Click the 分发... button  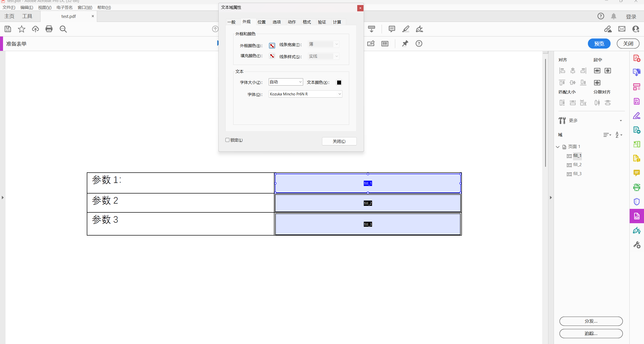pyautogui.click(x=590, y=321)
